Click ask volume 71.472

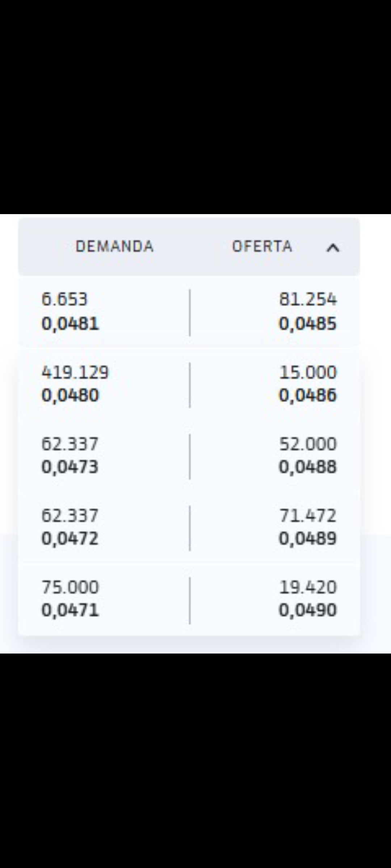[308, 516]
